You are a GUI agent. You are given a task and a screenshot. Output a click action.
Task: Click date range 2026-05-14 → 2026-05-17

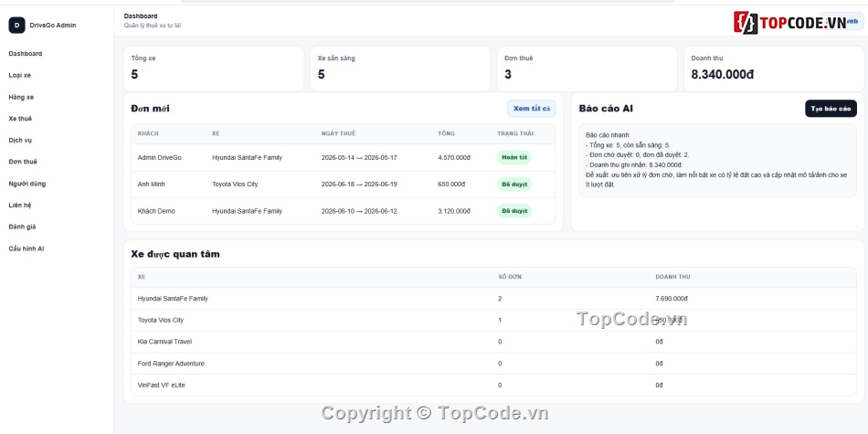pos(359,157)
